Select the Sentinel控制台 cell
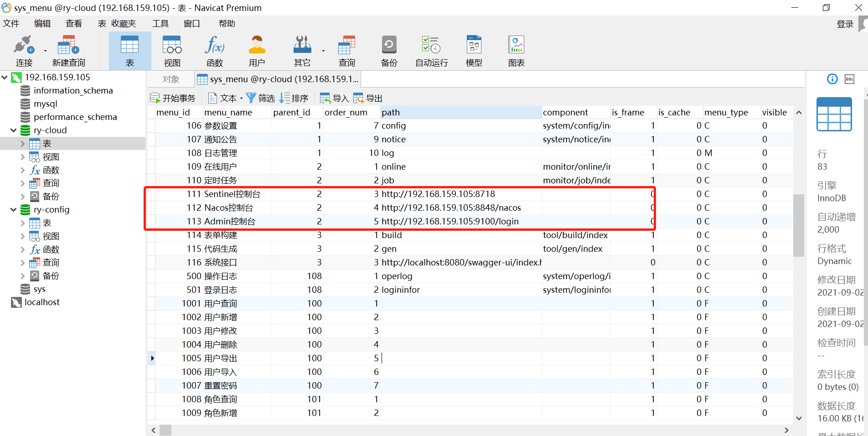The height and width of the screenshot is (436, 868). [x=237, y=194]
